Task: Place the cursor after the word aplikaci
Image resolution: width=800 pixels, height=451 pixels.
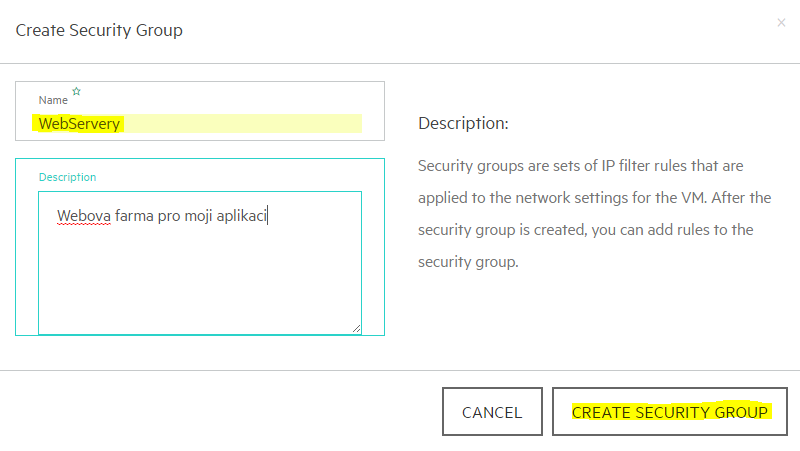Action: point(267,216)
